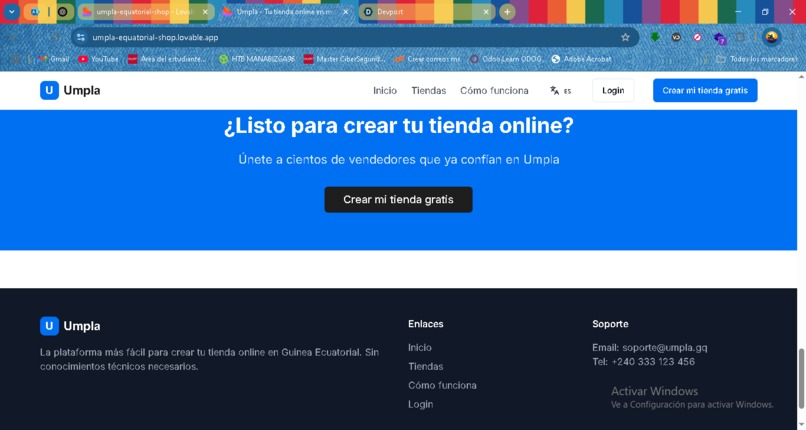Bookmark this page with the star icon
Viewport: 806px width, 430px height.
point(625,37)
